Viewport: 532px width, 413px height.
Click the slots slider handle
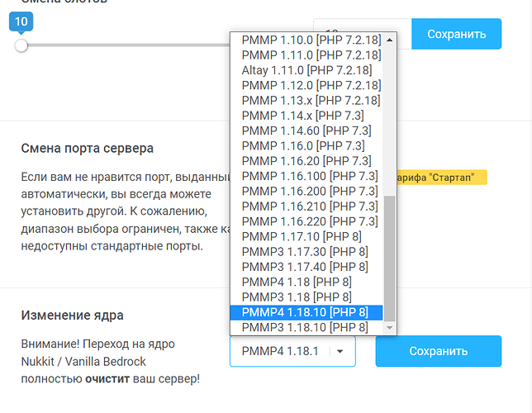[21, 45]
